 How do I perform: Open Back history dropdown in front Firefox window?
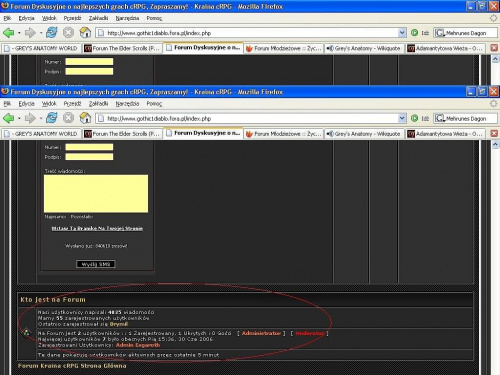point(19,118)
